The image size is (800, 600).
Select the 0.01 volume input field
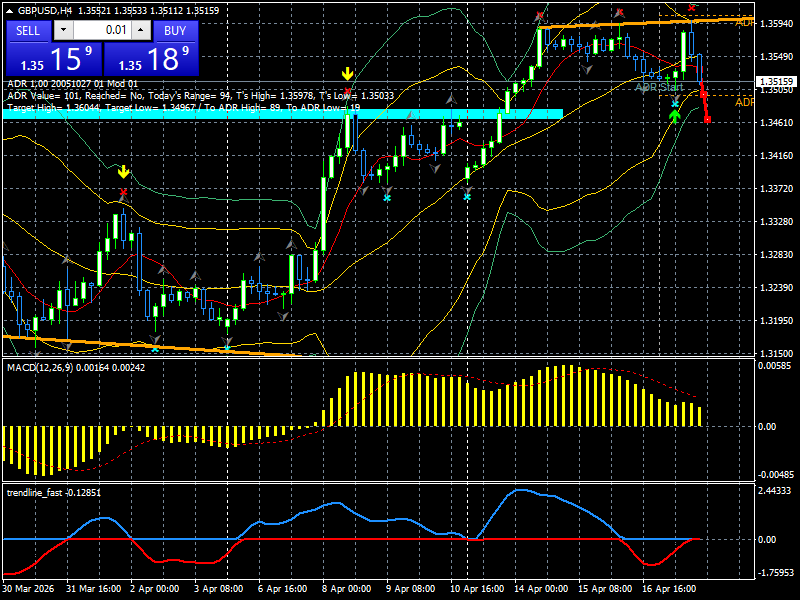(102, 30)
